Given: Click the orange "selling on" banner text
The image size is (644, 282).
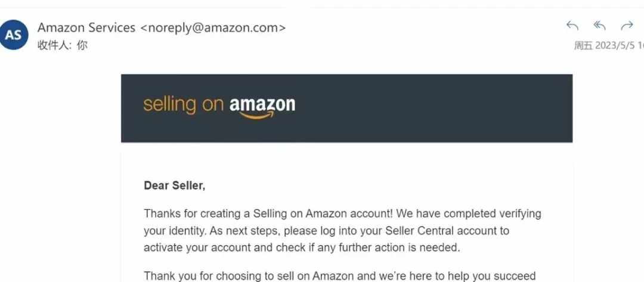Looking at the screenshot, I should 183,105.
